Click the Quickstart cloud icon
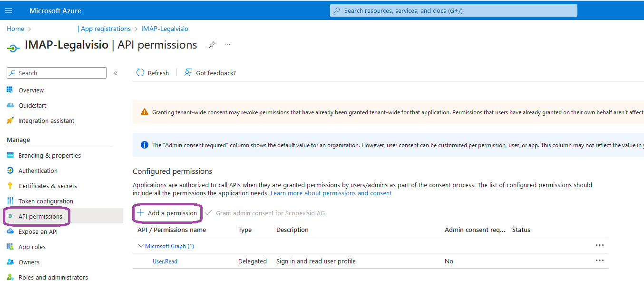Viewport: 644px width, 281px height. (x=10, y=105)
